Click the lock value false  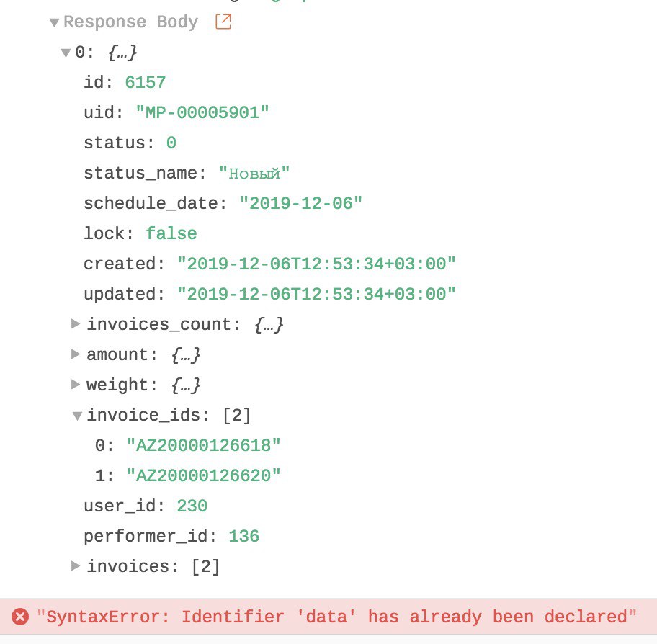[x=171, y=234]
